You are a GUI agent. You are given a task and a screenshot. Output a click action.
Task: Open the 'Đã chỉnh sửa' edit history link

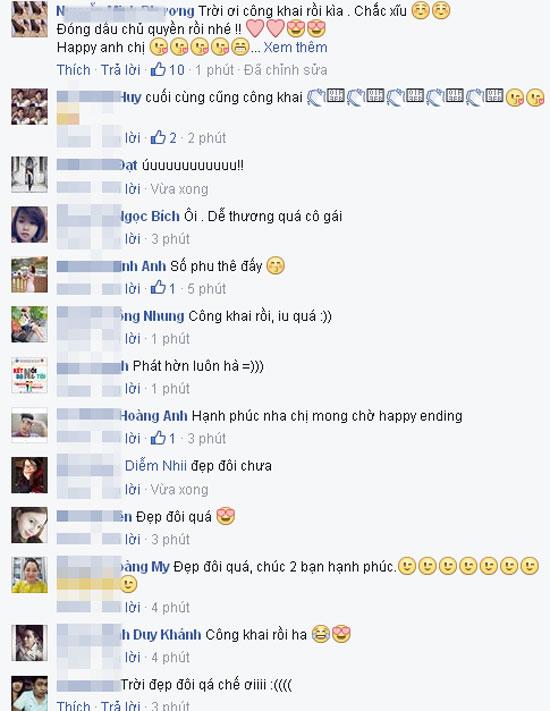(285, 70)
